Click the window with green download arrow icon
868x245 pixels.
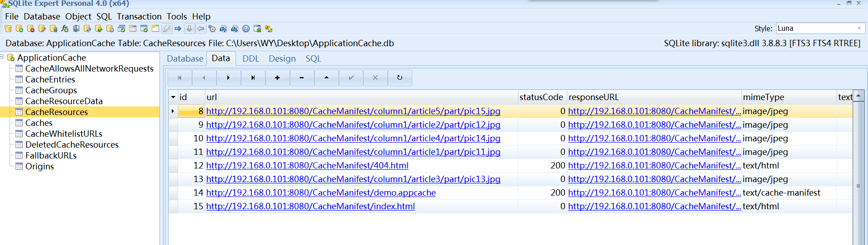(257, 29)
